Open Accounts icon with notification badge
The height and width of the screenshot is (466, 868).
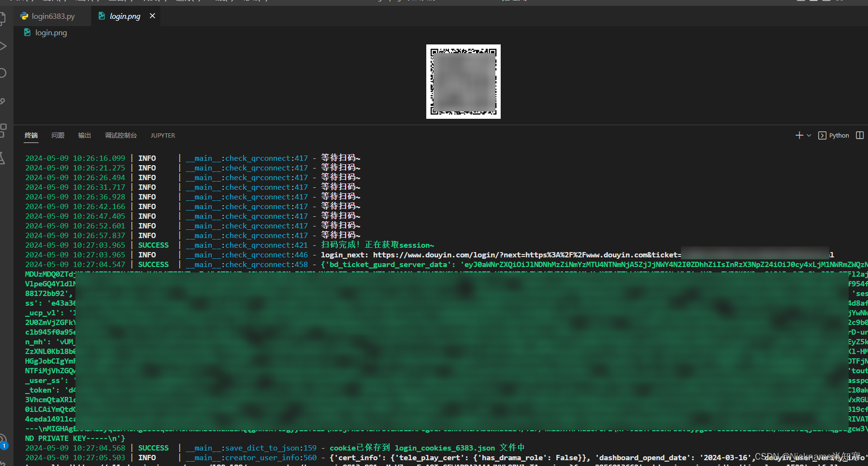tap(3, 441)
